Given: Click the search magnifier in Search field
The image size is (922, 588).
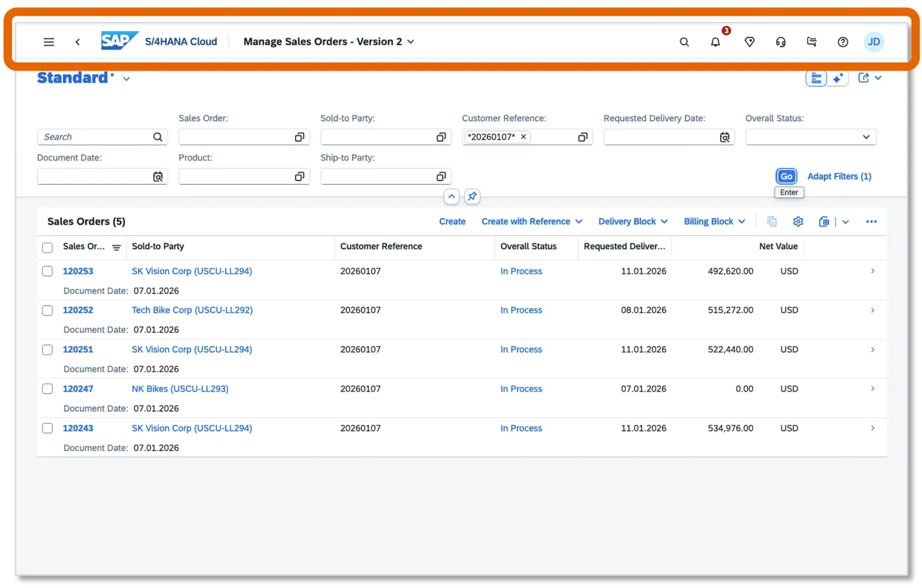Looking at the screenshot, I should pos(158,137).
